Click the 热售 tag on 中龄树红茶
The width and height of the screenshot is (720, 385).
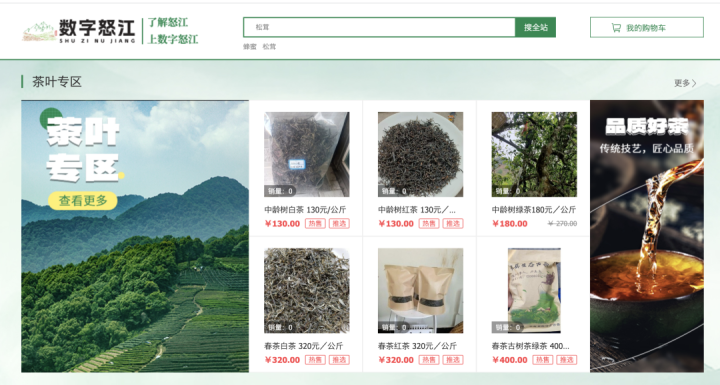[429, 224]
